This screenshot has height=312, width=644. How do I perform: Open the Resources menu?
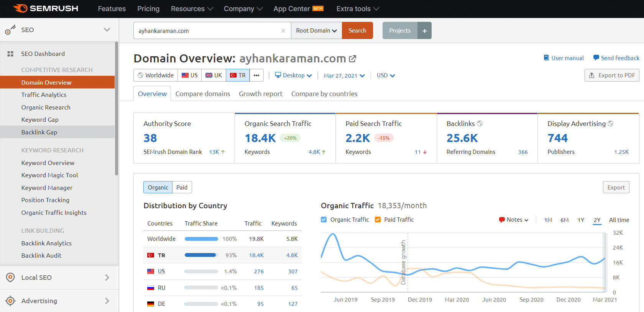pyautogui.click(x=192, y=9)
